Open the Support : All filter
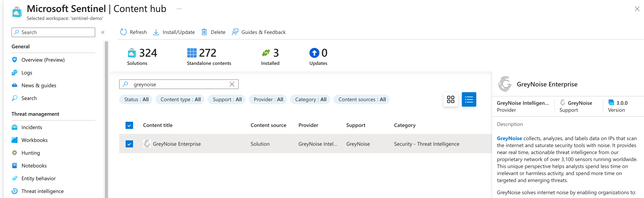This screenshot has width=644, height=198. 227,99
